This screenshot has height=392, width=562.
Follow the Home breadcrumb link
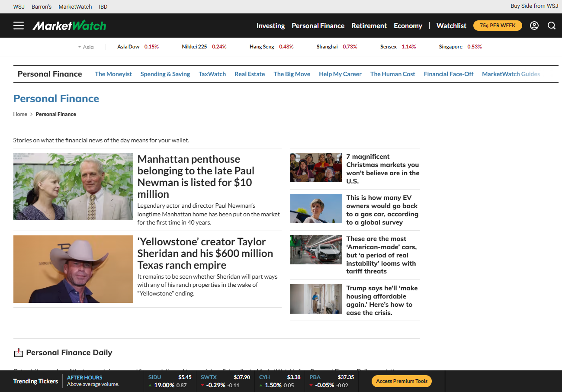pos(20,114)
